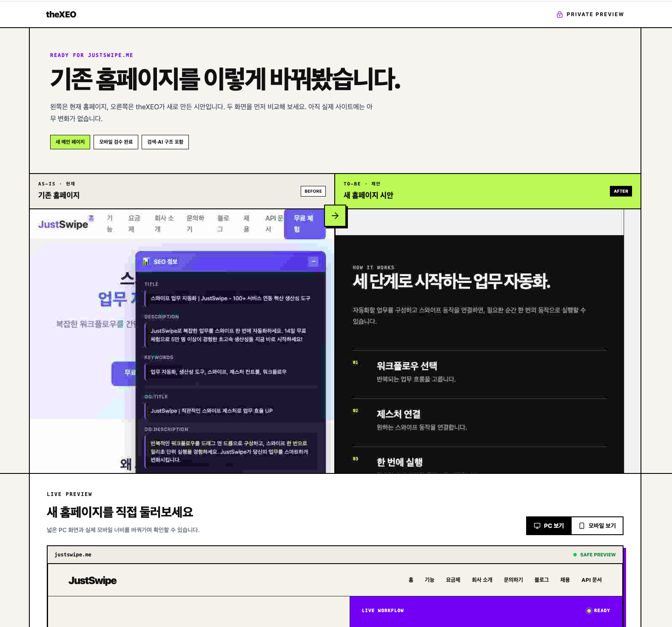This screenshot has height=627, width=672.
Task: Open '문의하기' in live preview nav
Action: 513,580
